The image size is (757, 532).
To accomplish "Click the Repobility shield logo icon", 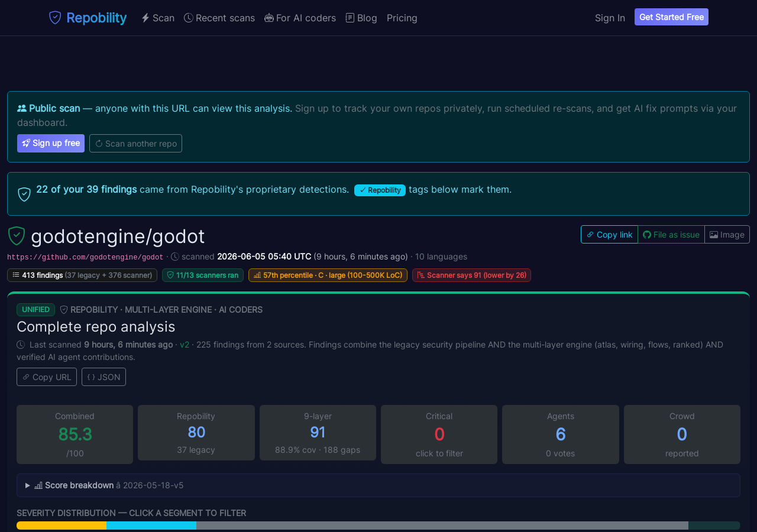I will point(55,18).
